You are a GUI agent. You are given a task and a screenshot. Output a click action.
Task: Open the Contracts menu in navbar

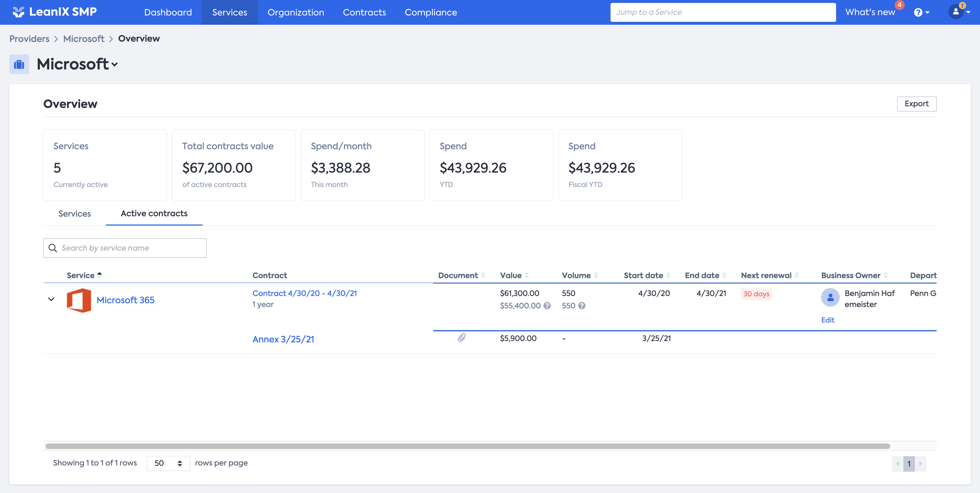pos(364,13)
